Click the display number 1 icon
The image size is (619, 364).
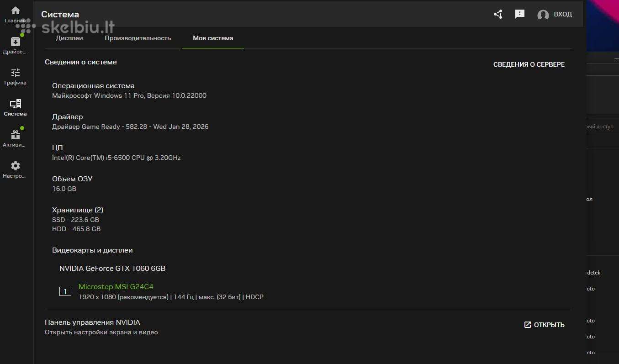click(x=65, y=291)
